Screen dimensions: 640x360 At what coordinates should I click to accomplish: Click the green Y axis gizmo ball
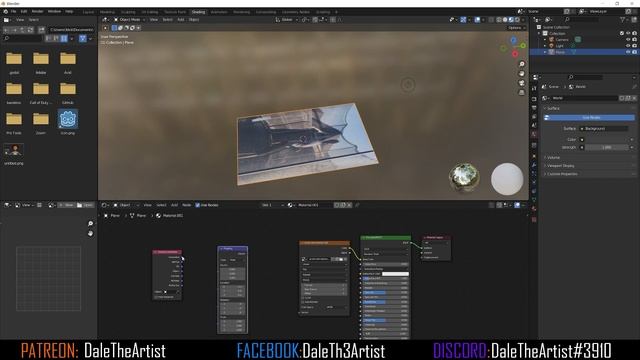click(523, 45)
